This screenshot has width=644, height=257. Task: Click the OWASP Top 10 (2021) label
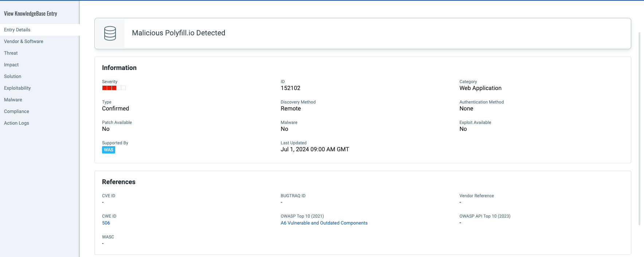[302, 216]
